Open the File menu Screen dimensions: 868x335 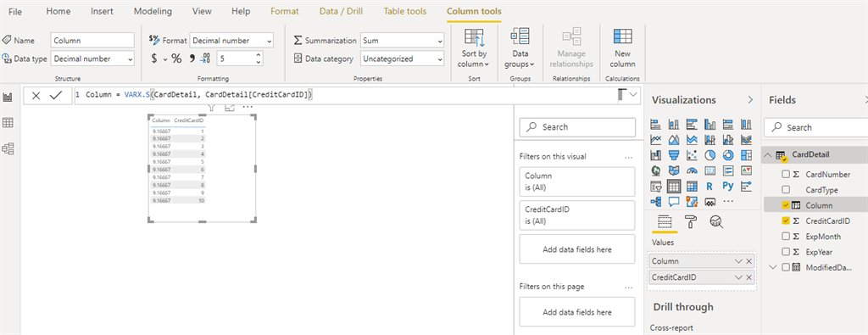click(x=15, y=11)
